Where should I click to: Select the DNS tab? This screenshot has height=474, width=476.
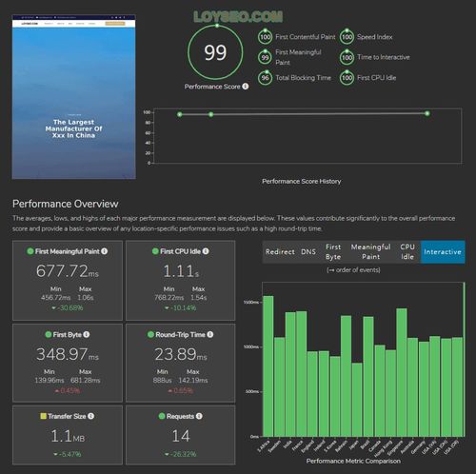pyautogui.click(x=308, y=252)
